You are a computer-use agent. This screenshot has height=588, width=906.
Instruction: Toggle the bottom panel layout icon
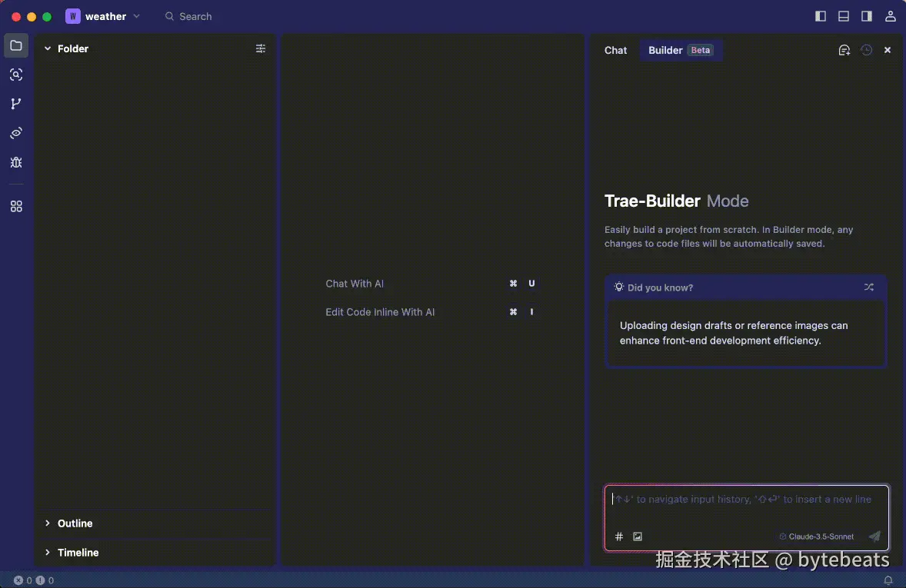point(844,16)
